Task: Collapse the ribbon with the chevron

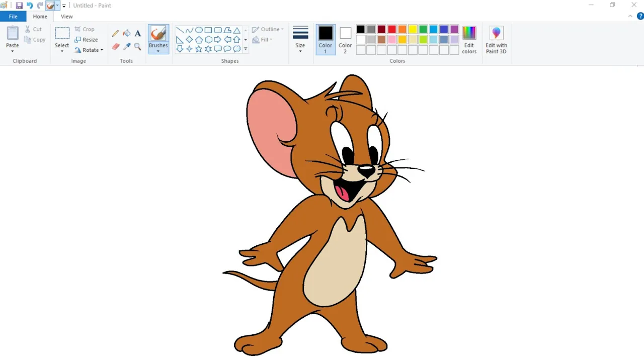Action: pos(630,16)
